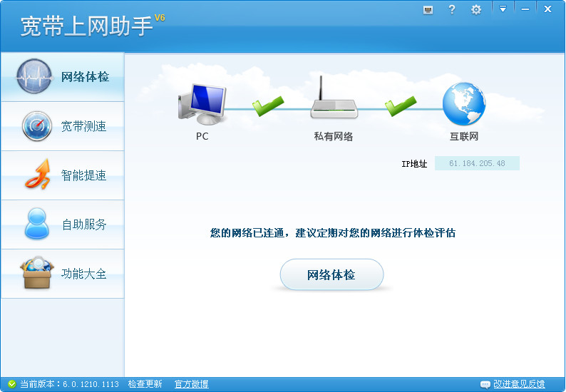Open the 网络体检 sidebar tab

click(63, 77)
